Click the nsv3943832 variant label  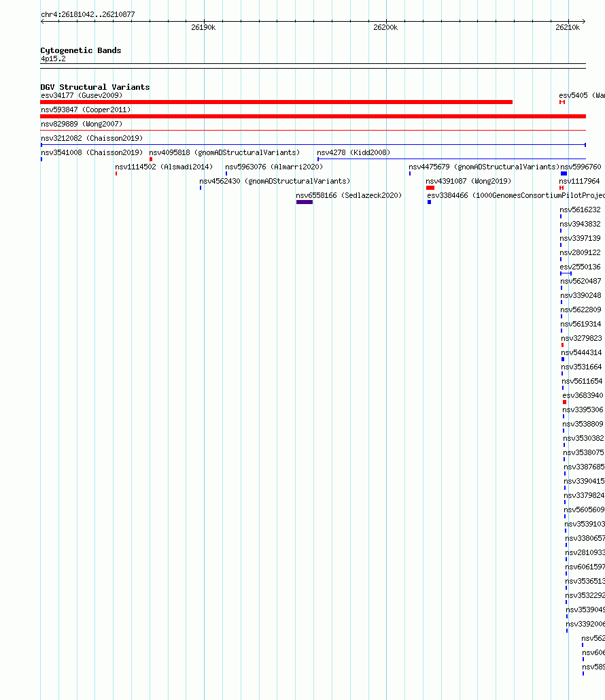click(x=581, y=224)
